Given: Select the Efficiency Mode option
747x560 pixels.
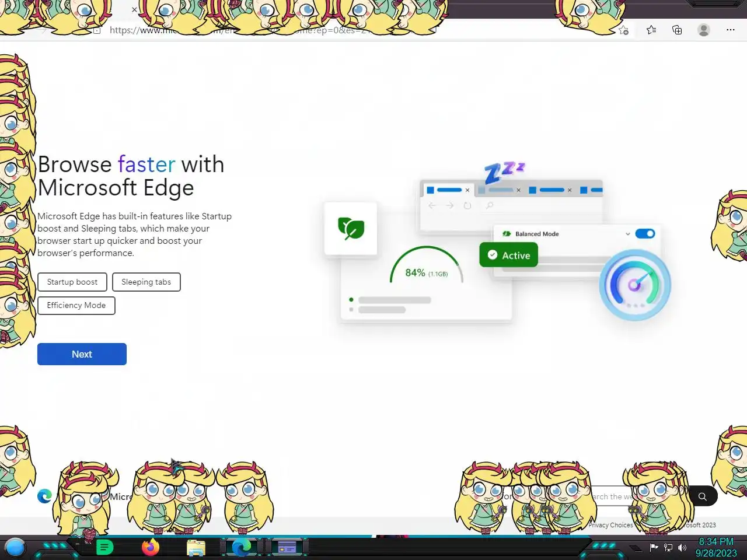Looking at the screenshot, I should tap(76, 305).
